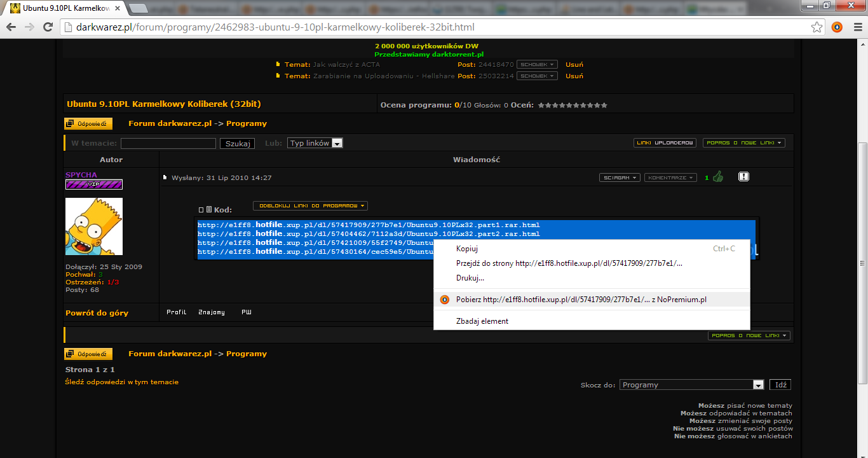Open the 'Komentarze' dropdown

click(x=670, y=178)
